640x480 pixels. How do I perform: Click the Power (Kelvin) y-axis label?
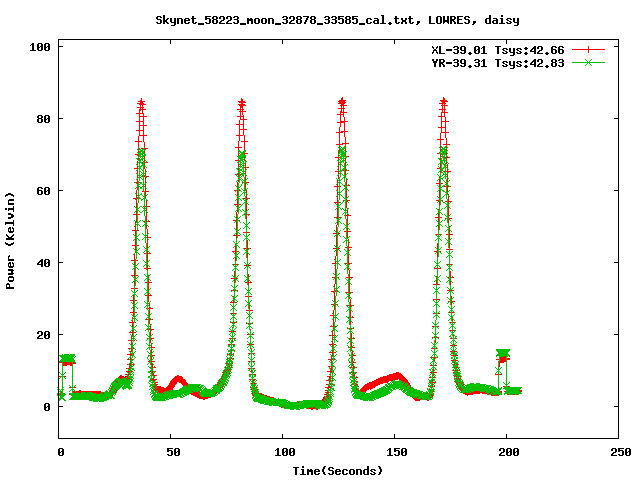tap(10, 241)
